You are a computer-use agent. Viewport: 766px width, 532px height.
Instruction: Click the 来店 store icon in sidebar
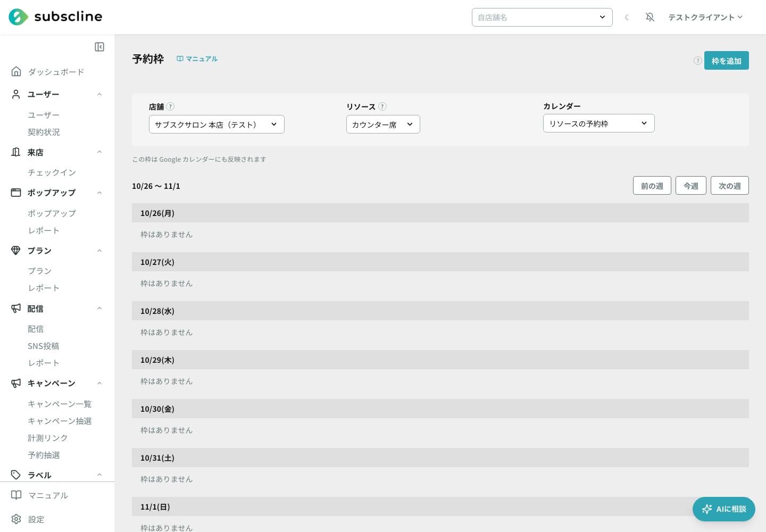click(16, 152)
